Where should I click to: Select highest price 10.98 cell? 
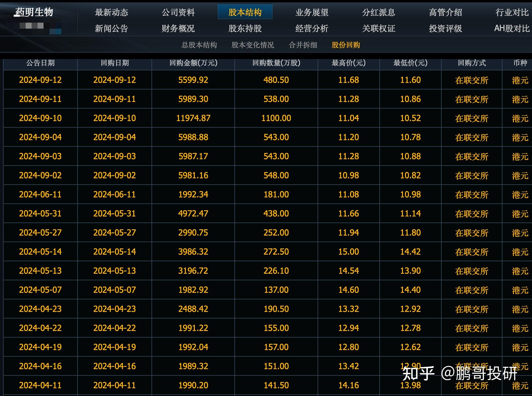(x=349, y=175)
